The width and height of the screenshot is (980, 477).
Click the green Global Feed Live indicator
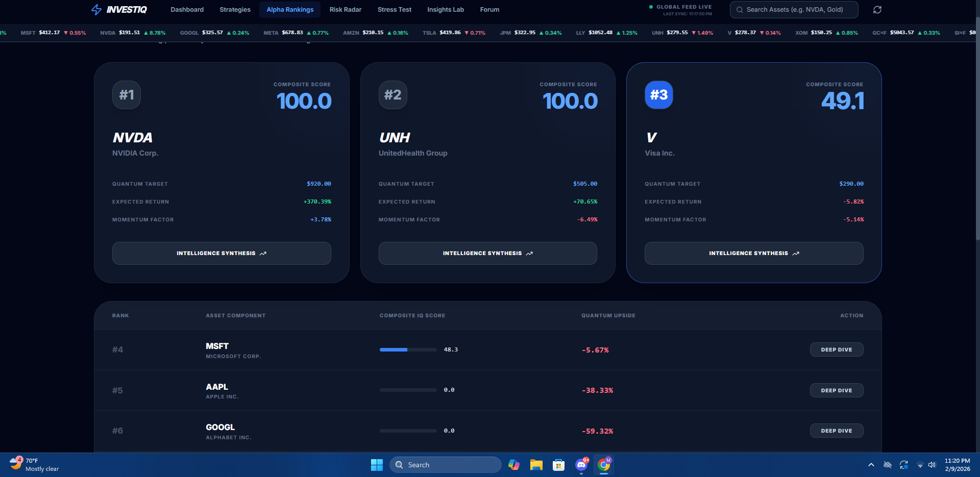pyautogui.click(x=651, y=7)
